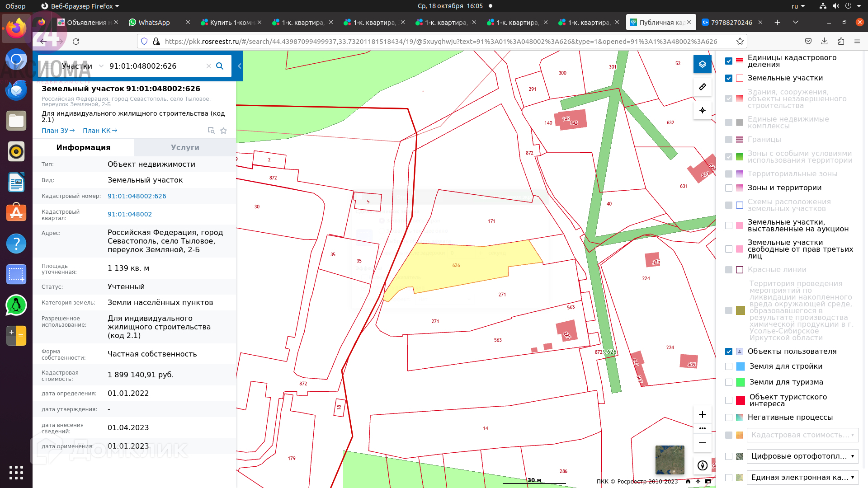
Task: Select the ruler measurement tool
Action: coord(702,87)
